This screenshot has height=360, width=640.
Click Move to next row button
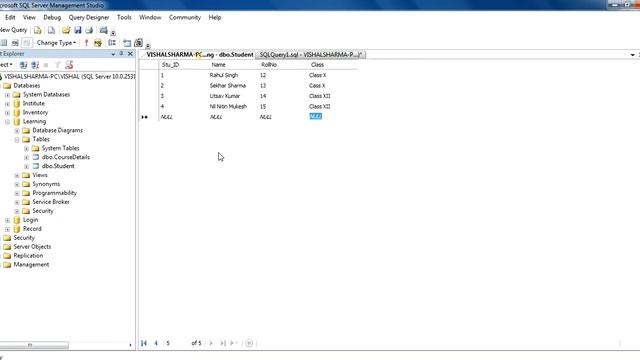[x=211, y=343]
